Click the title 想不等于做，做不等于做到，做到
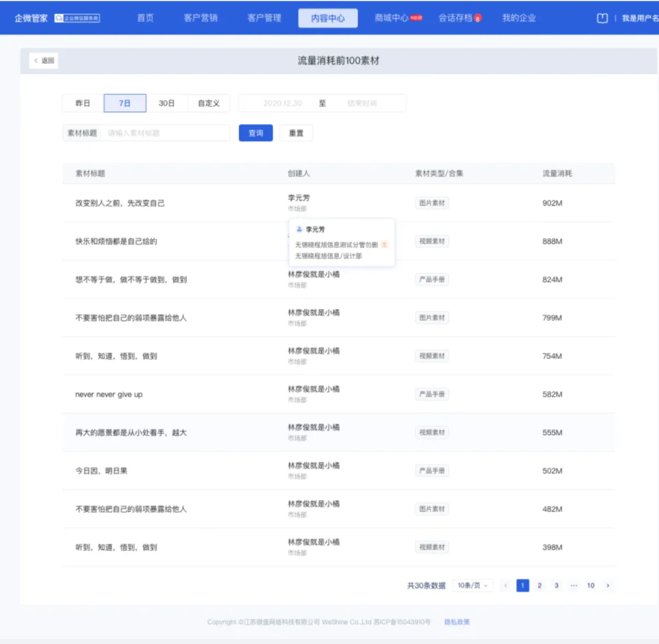Image resolution: width=659 pixels, height=644 pixels. point(131,279)
